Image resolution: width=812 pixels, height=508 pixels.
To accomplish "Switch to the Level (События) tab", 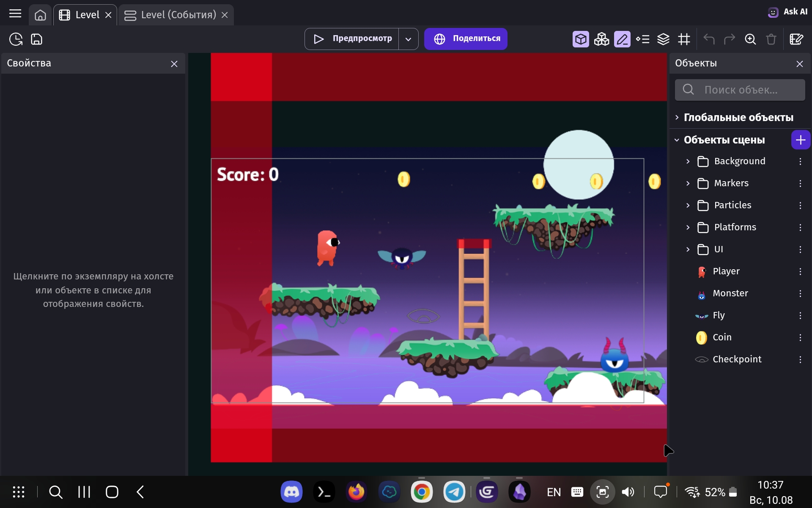I will [178, 14].
